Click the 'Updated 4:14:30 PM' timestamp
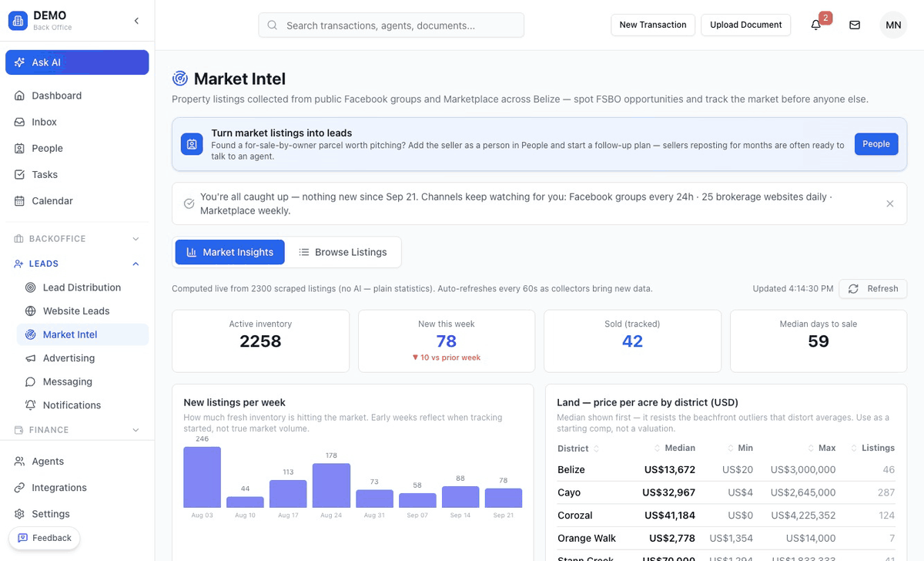The width and height of the screenshot is (924, 561). [793, 289]
